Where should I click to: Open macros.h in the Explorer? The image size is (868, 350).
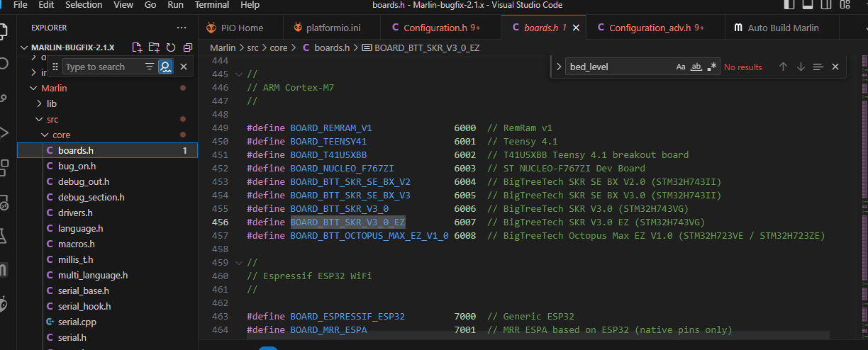coord(108,244)
